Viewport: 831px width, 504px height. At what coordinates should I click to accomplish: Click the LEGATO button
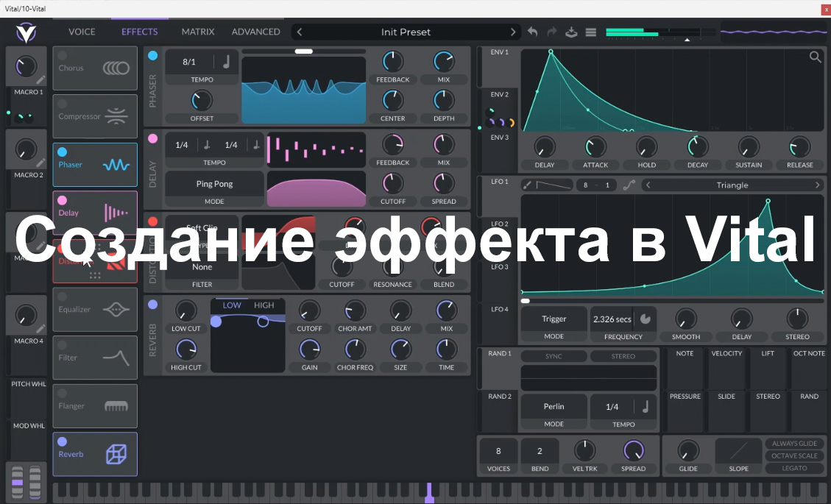pyautogui.click(x=794, y=468)
